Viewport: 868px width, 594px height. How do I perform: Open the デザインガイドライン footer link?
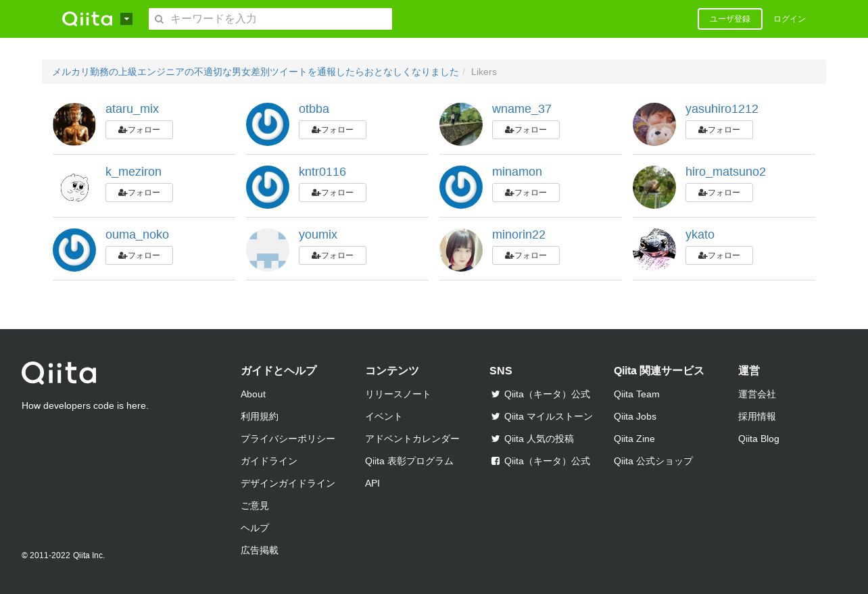click(288, 483)
